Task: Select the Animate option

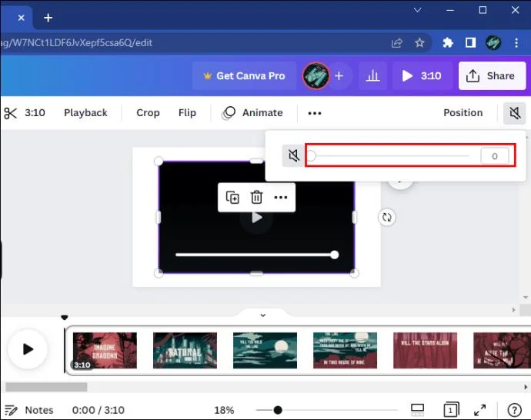Action: tap(252, 113)
